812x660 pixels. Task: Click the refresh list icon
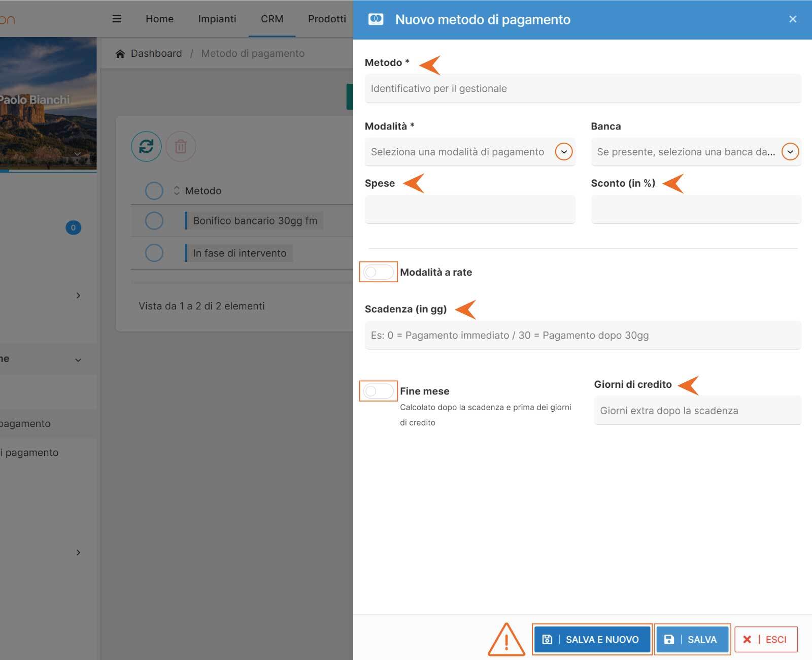tap(146, 147)
